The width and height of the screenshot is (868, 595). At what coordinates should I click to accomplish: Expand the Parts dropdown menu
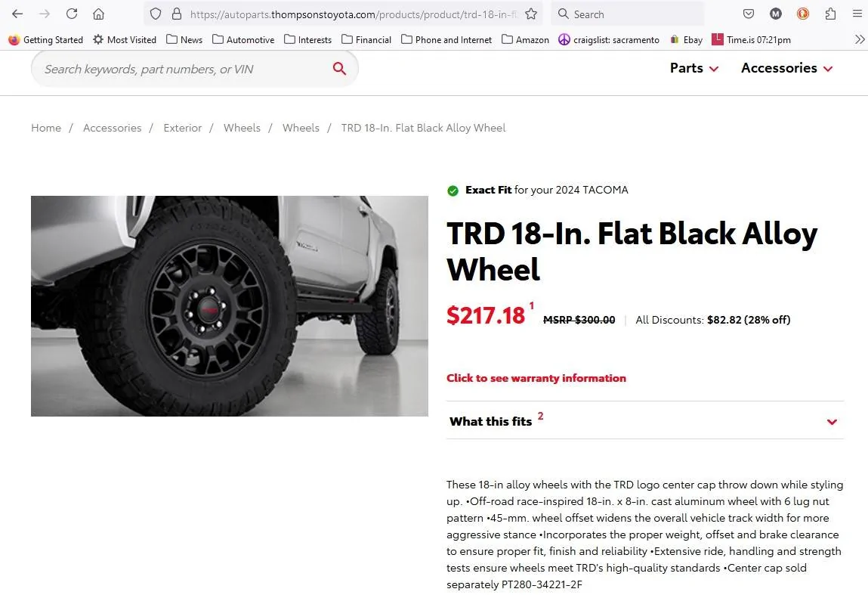[x=694, y=68]
